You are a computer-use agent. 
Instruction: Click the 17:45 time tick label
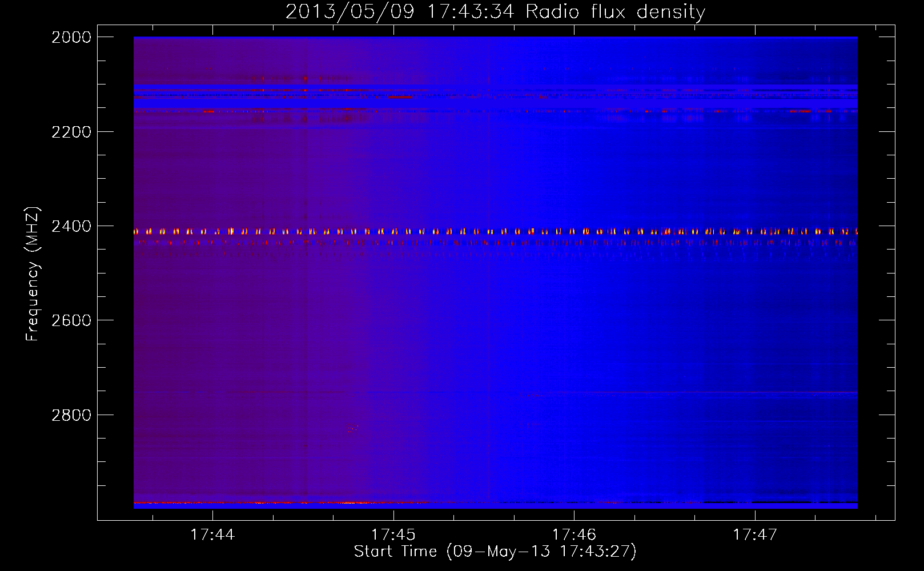click(x=393, y=534)
